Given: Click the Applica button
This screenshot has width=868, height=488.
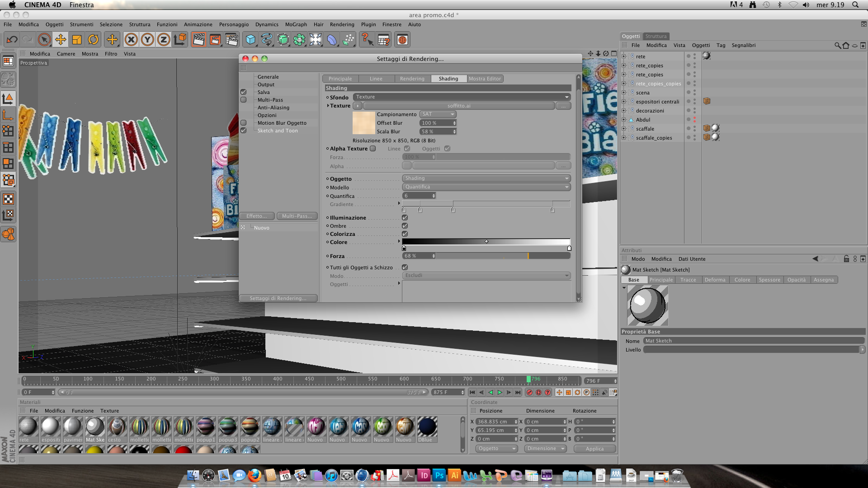Looking at the screenshot, I should point(594,449).
